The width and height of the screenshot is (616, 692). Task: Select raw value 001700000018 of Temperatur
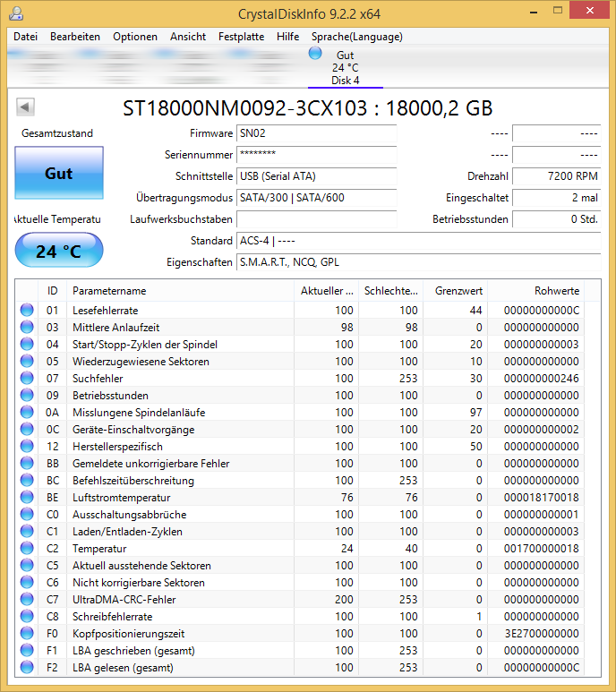(542, 548)
